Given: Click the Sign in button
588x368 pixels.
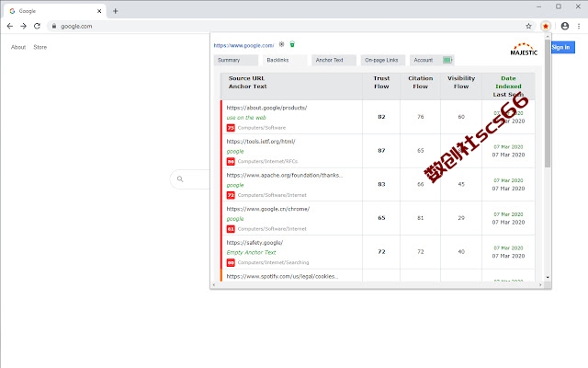Looking at the screenshot, I should point(563,47).
